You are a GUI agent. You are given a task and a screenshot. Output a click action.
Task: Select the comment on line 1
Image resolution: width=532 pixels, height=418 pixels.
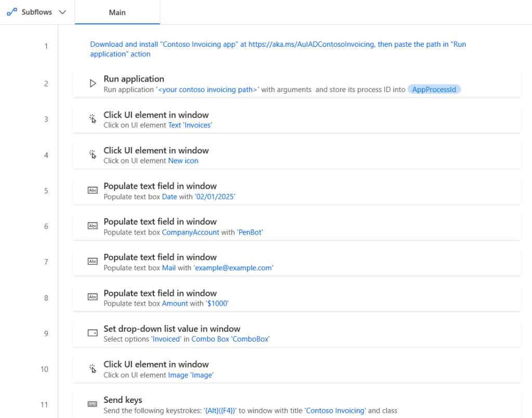click(x=278, y=49)
